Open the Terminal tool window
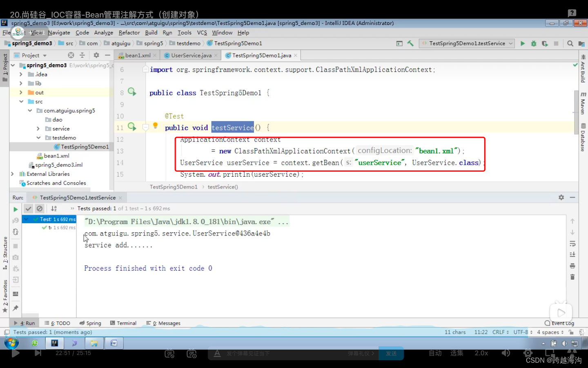 tap(123, 323)
